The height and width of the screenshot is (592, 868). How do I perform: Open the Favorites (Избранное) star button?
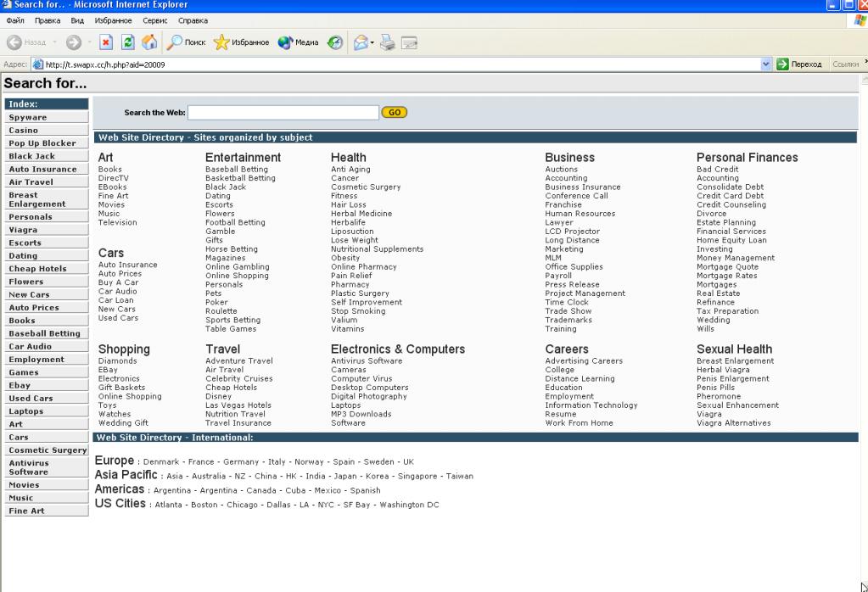(241, 42)
